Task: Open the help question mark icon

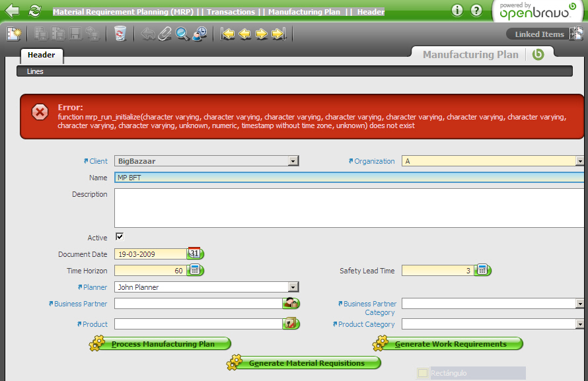Action: point(476,11)
